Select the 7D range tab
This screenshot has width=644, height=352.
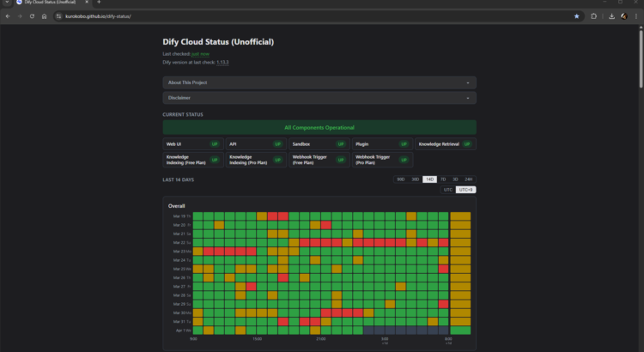coord(443,179)
